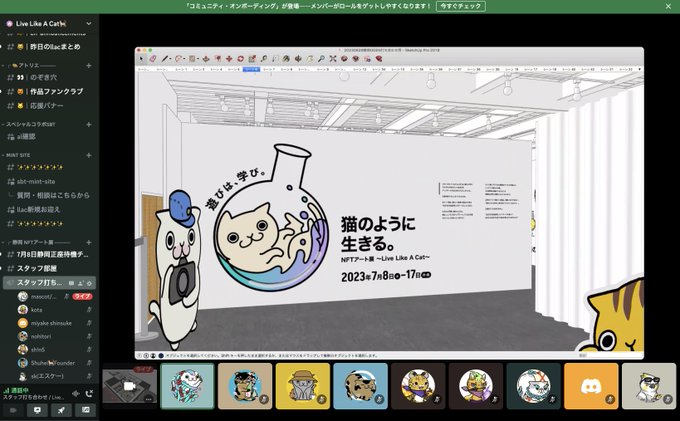Open Shapes tool dropdown arrow

[x=198, y=59]
